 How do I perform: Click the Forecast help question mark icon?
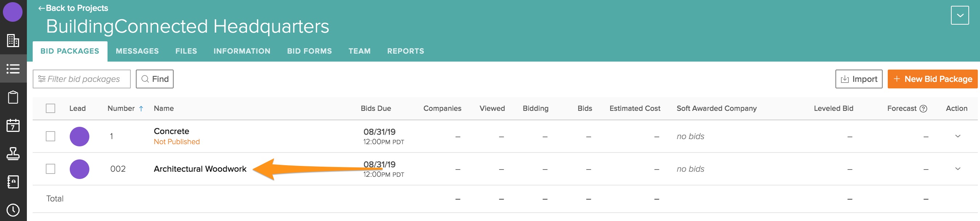[923, 109]
